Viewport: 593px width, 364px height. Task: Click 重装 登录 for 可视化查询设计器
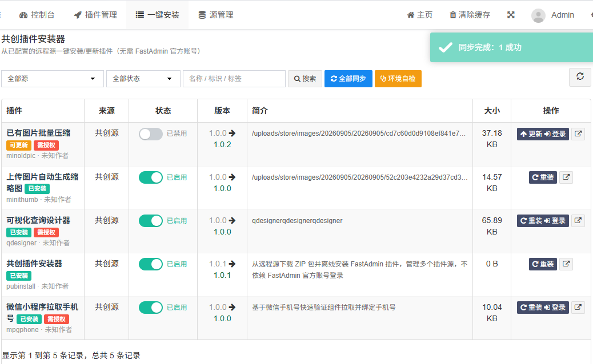[x=543, y=221]
